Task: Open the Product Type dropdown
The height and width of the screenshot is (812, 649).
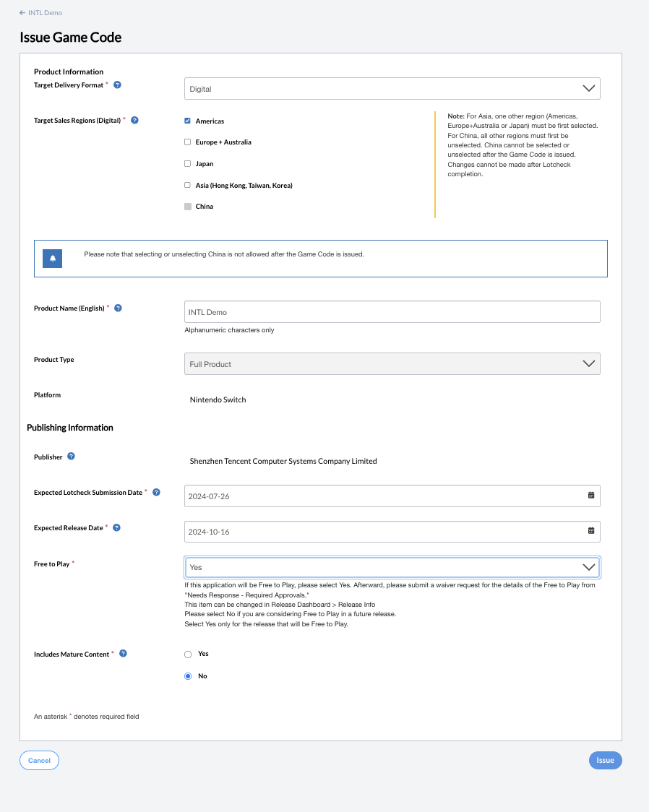Action: click(x=392, y=364)
